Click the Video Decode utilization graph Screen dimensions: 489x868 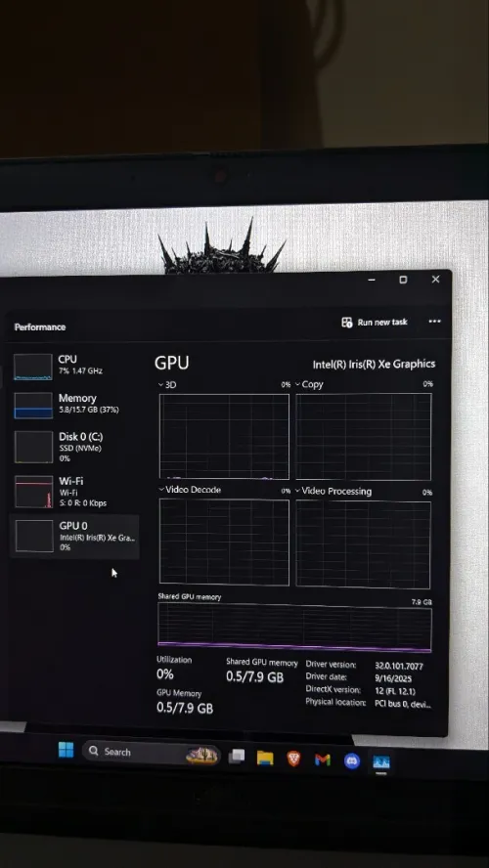224,542
